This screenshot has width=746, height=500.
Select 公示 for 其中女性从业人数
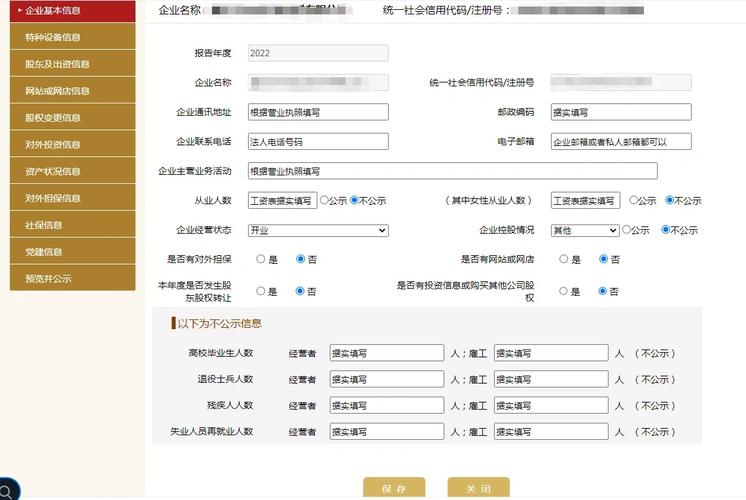click(633, 200)
